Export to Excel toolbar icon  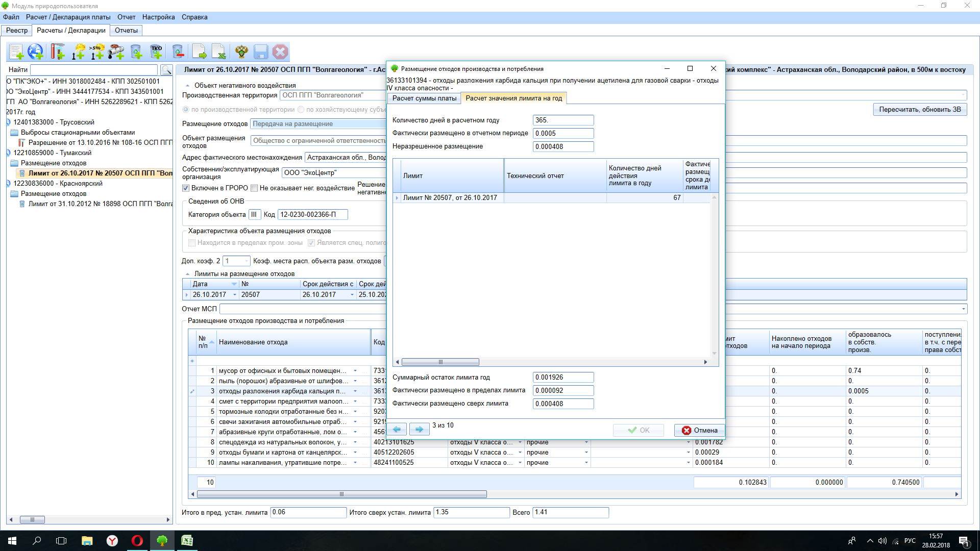coord(219,52)
